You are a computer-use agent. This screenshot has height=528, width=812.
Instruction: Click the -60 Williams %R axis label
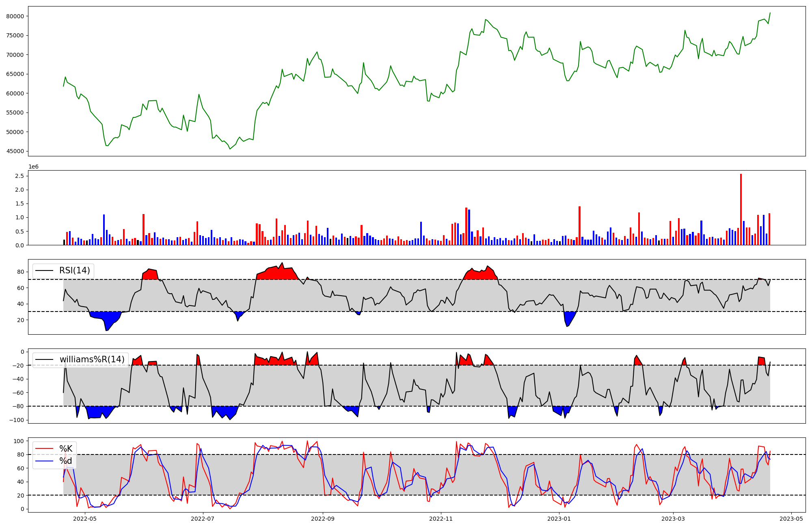(18, 393)
